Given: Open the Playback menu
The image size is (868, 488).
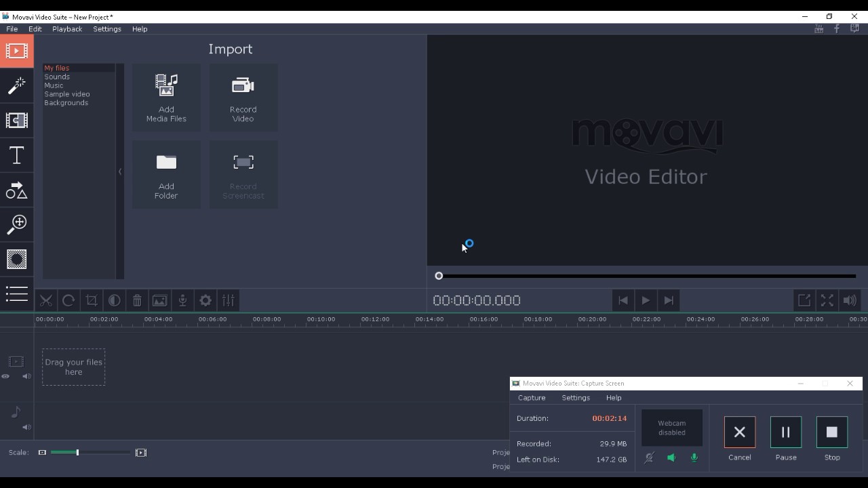Looking at the screenshot, I should (67, 29).
